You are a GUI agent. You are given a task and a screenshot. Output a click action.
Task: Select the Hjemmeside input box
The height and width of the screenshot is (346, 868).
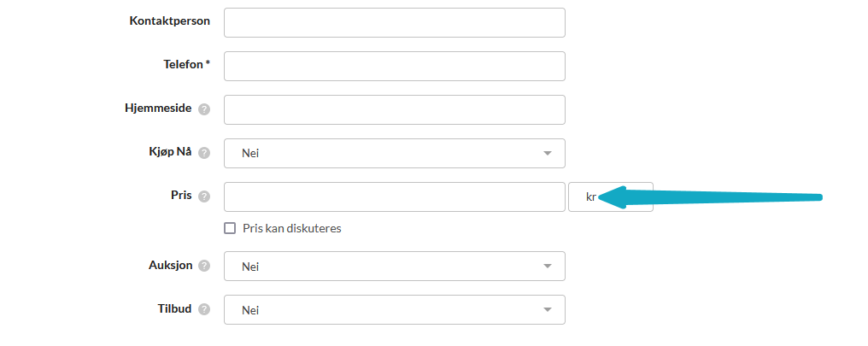[394, 109]
